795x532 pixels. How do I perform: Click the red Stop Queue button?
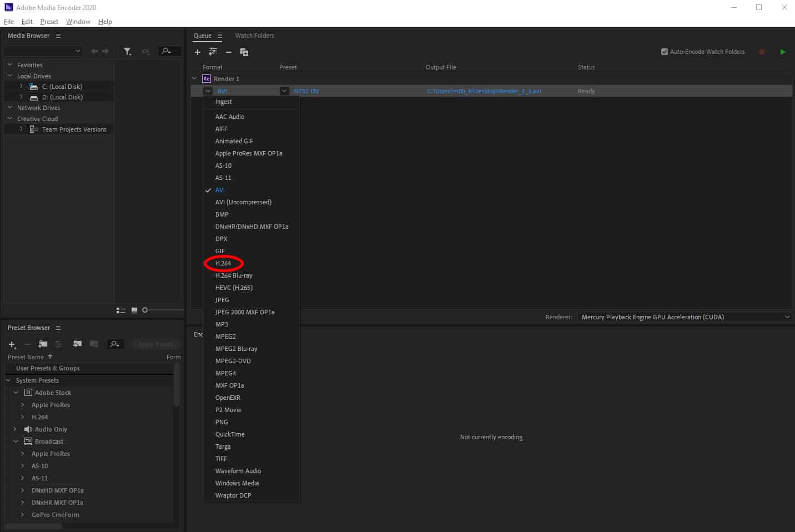(762, 52)
